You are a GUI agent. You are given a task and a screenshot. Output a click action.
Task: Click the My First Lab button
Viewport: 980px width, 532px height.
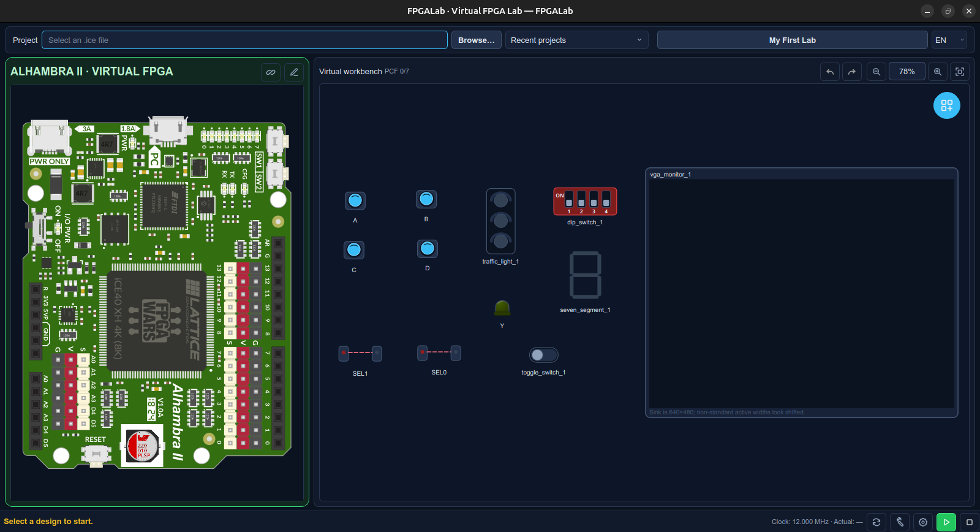point(792,40)
